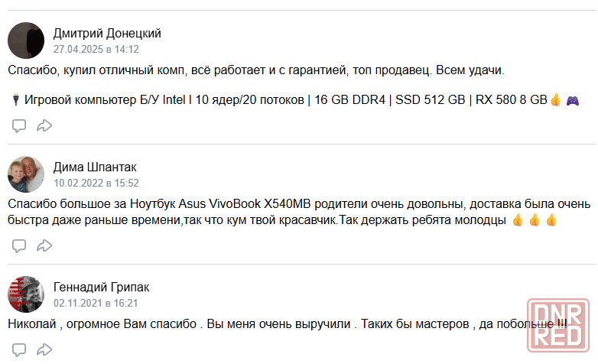This screenshot has height=364, width=598.
Task: Open timestamp 27.04.2025 в 14:12
Action: coord(96,49)
